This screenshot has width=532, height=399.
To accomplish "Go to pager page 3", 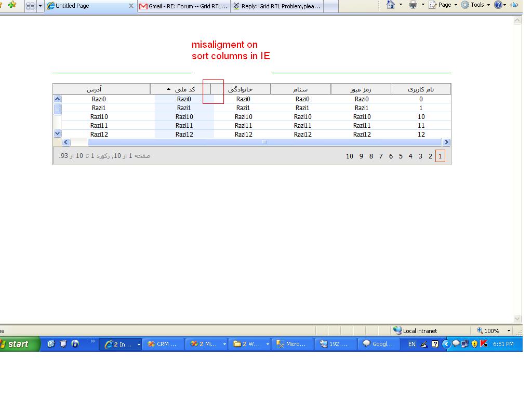I will tap(420, 156).
